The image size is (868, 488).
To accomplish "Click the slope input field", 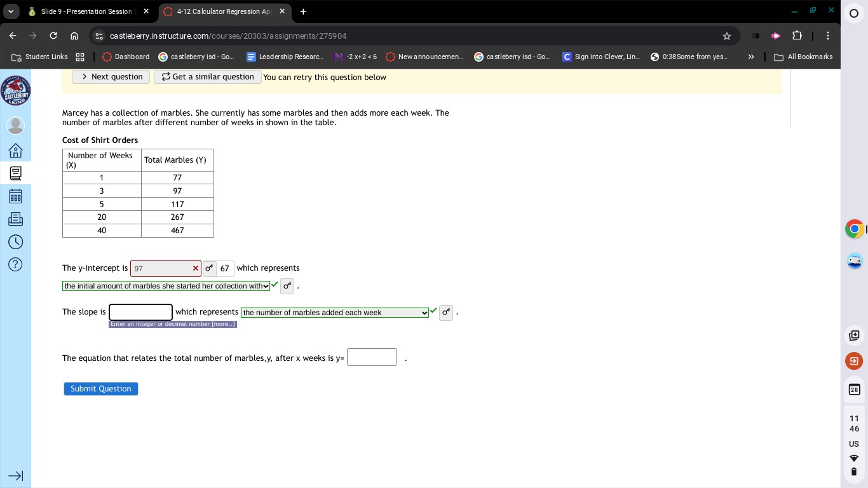I will point(140,312).
